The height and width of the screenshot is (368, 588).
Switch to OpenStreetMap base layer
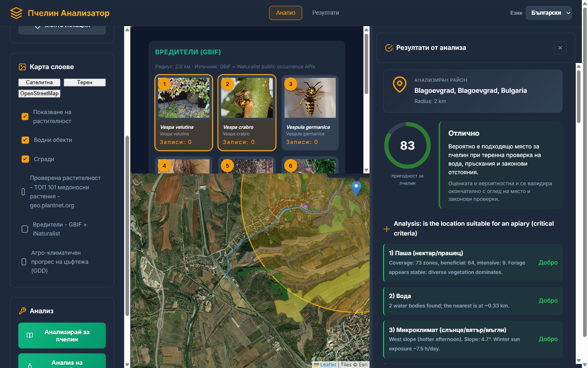(39, 94)
